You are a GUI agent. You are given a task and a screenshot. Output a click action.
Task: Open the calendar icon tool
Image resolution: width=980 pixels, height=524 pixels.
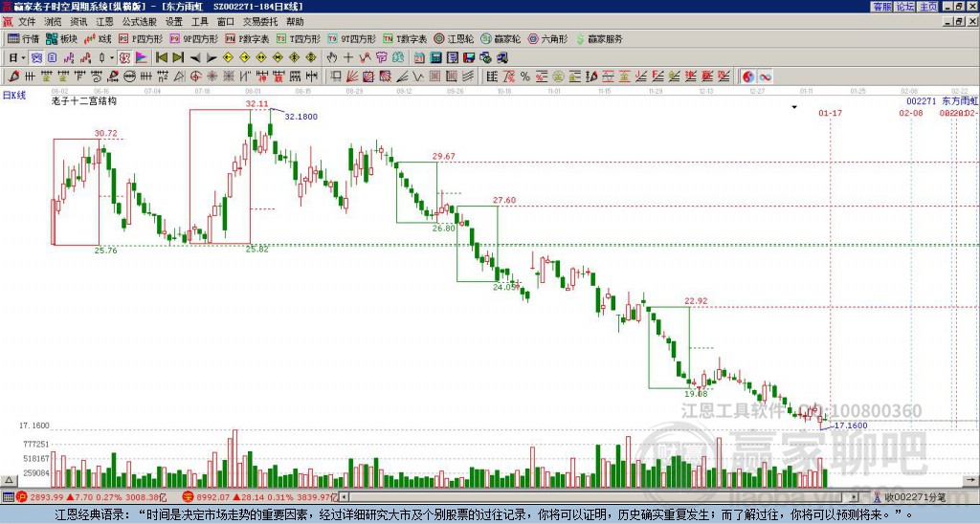(419, 57)
